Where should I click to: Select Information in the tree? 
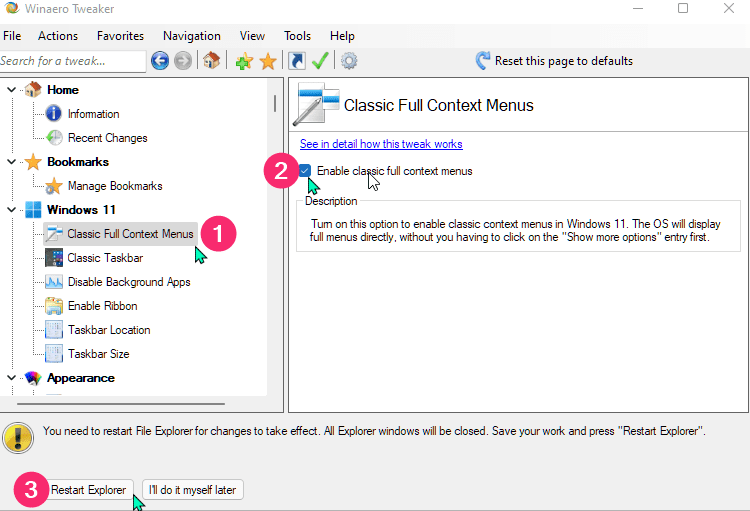(x=93, y=114)
